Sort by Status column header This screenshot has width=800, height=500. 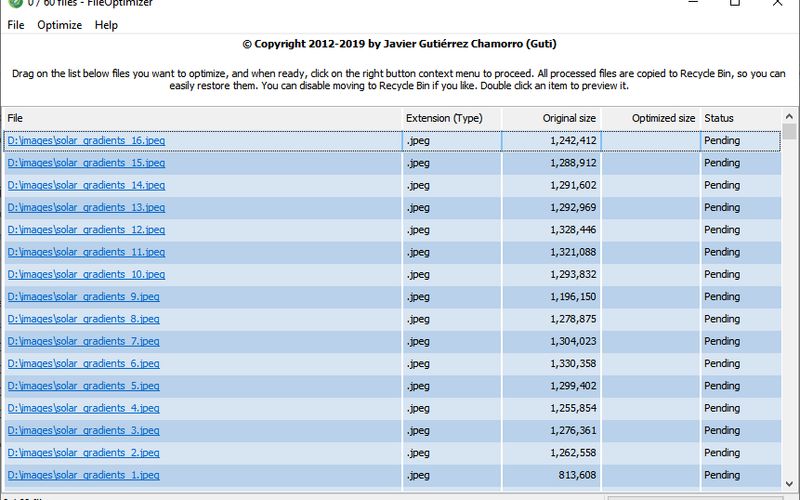click(740, 118)
